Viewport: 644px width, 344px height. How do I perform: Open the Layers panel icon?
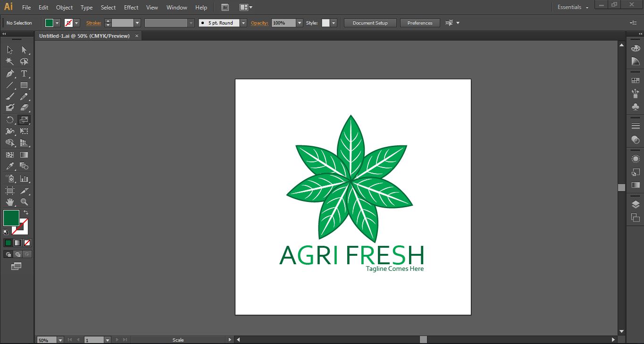click(636, 204)
